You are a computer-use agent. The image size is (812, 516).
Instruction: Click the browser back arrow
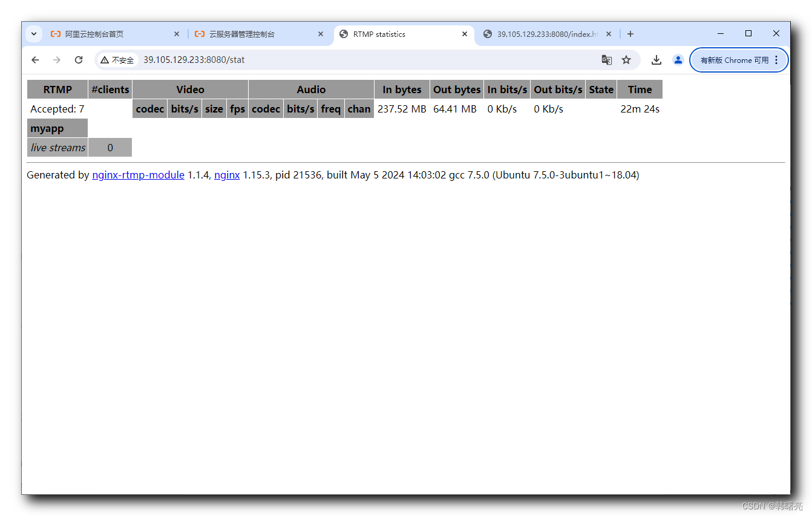(x=35, y=60)
